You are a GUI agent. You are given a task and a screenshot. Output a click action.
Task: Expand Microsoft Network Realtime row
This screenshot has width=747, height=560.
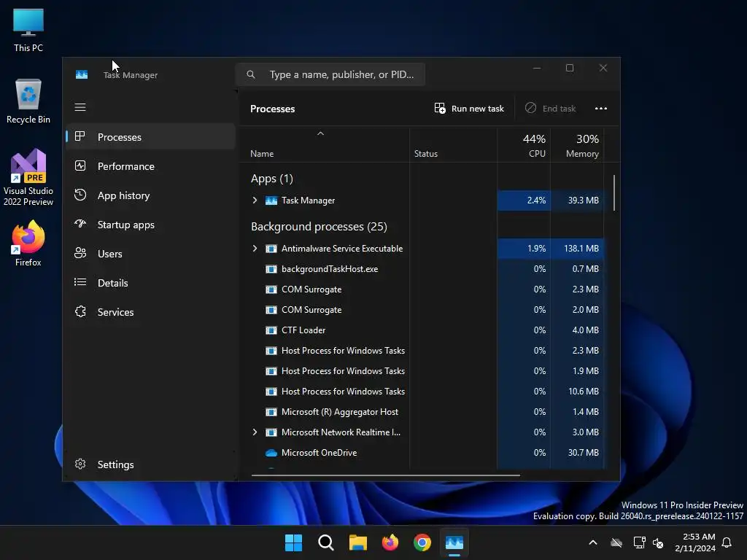point(255,432)
